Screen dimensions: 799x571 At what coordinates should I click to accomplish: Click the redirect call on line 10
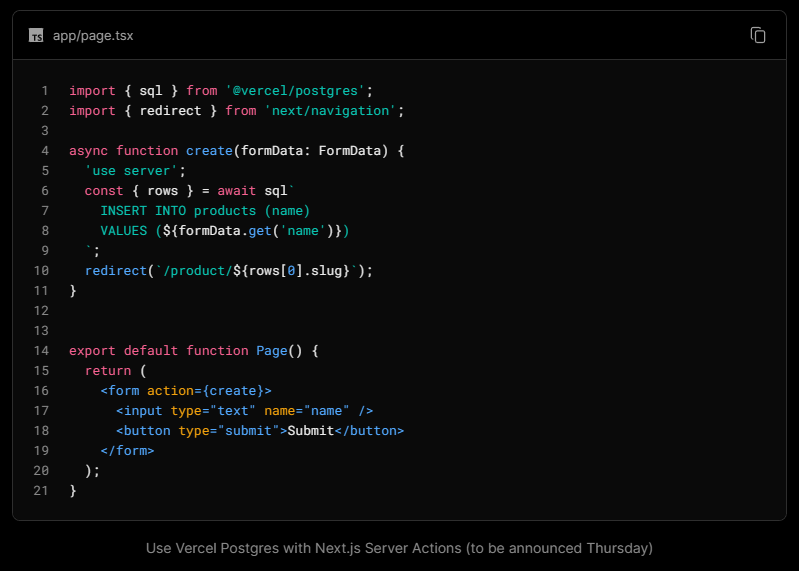pos(116,270)
